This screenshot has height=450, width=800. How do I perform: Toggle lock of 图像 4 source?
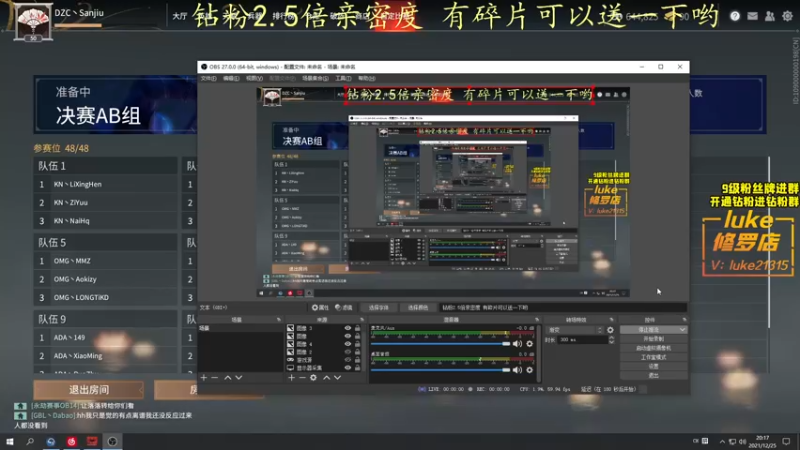pyautogui.click(x=357, y=344)
